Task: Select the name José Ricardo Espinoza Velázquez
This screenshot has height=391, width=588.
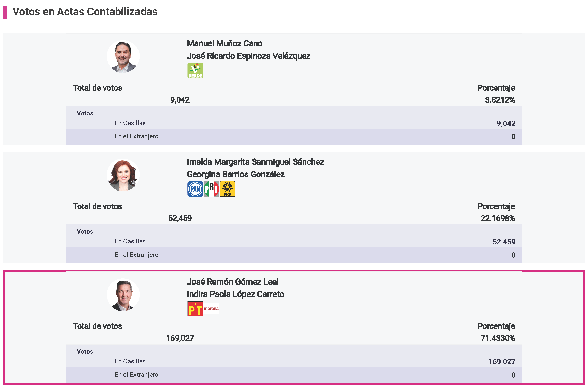Action: (248, 56)
